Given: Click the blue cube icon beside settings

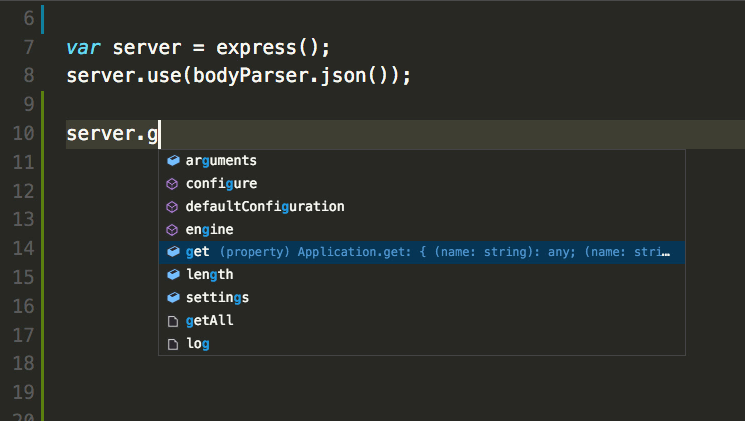Looking at the screenshot, I should click(173, 298).
